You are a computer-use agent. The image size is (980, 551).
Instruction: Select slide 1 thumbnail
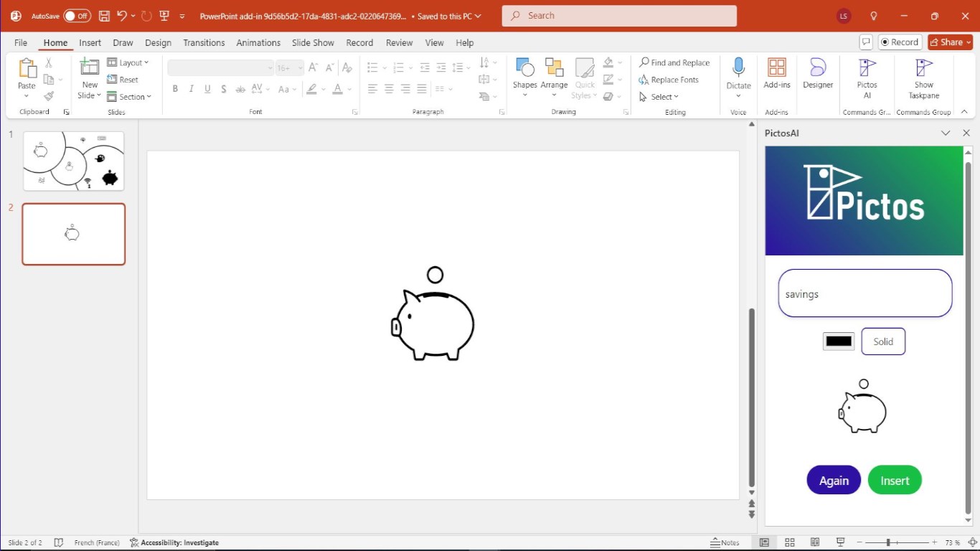(x=74, y=161)
